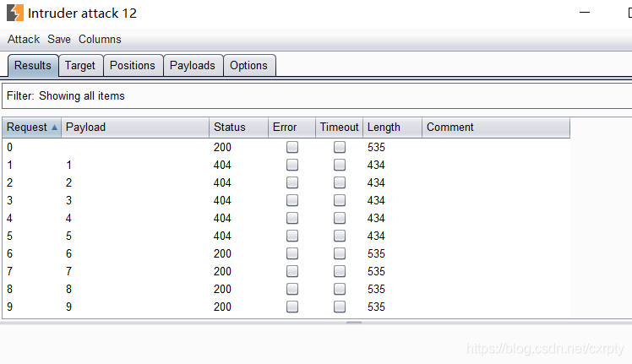
Task: Open the Attack menu
Action: [24, 39]
